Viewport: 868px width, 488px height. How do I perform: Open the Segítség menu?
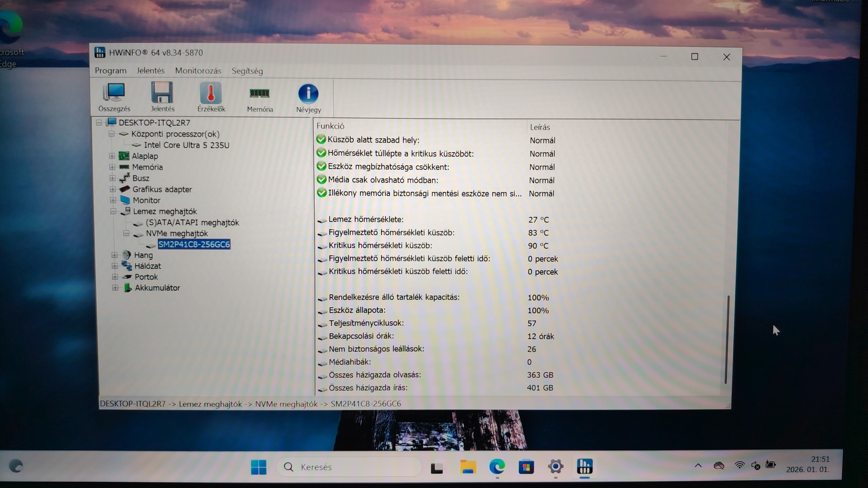tap(247, 71)
